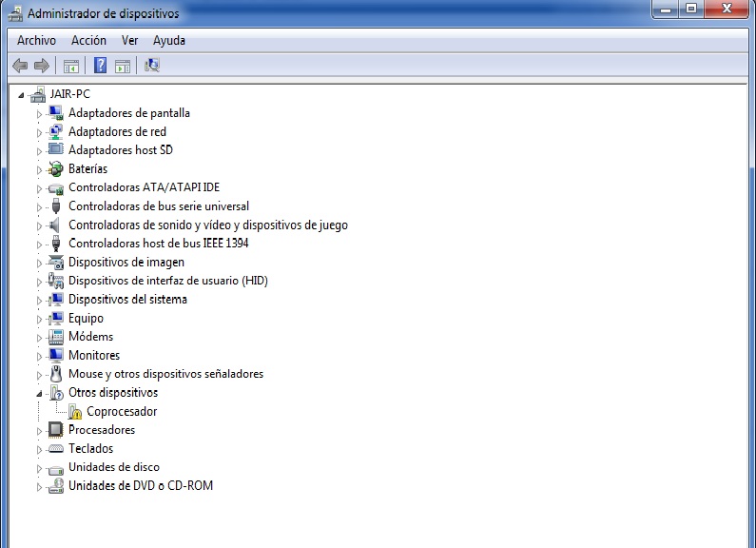This screenshot has width=756, height=548.
Task: Minimize the Administrador de dispositivos window
Action: (666, 9)
